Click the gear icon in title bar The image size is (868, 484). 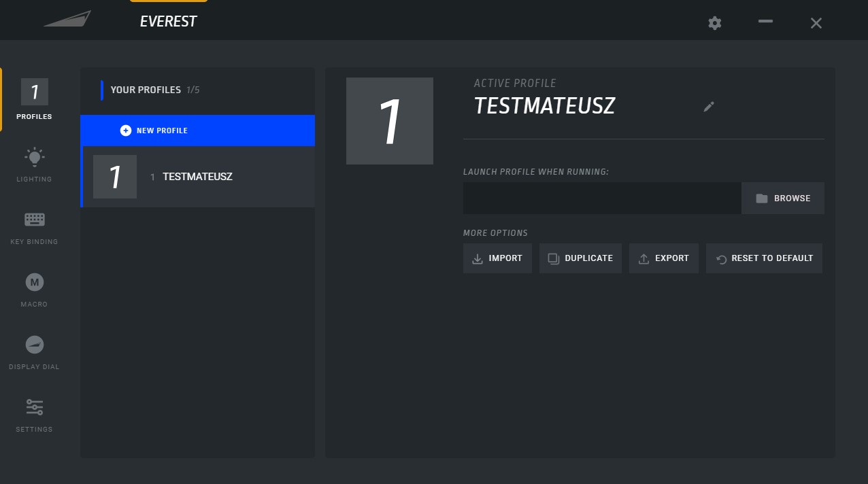coord(714,23)
